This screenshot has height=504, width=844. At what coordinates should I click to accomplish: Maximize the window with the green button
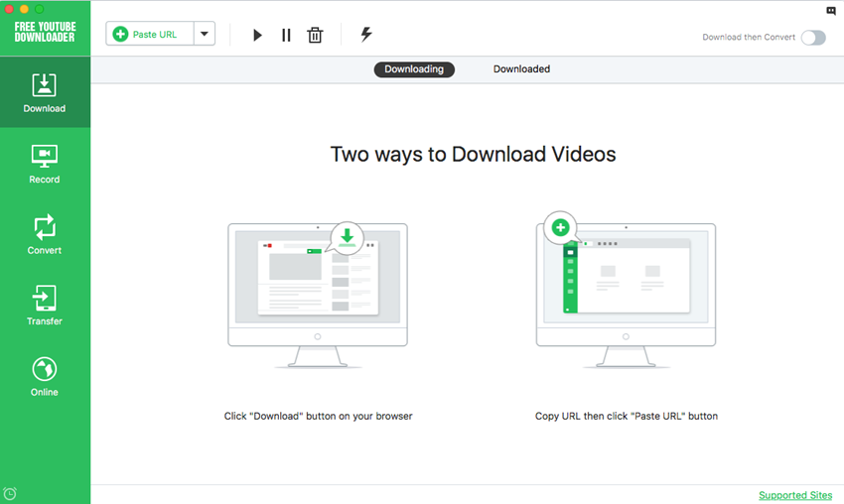click(40, 9)
